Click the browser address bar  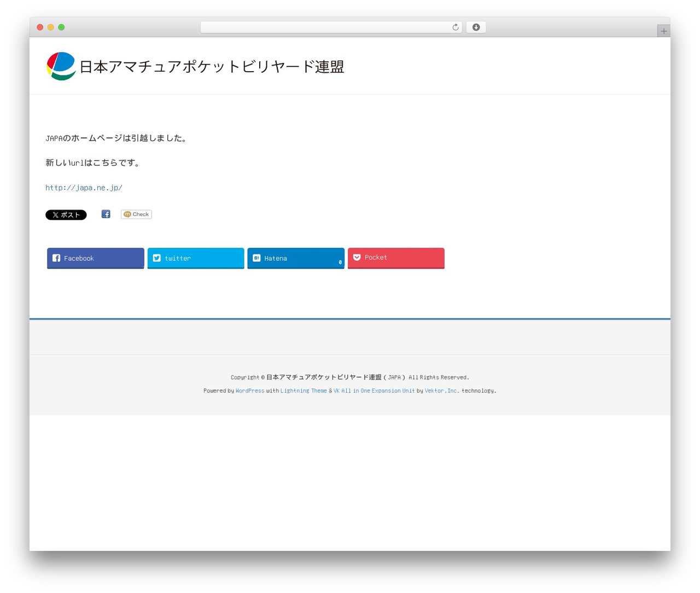(x=331, y=27)
